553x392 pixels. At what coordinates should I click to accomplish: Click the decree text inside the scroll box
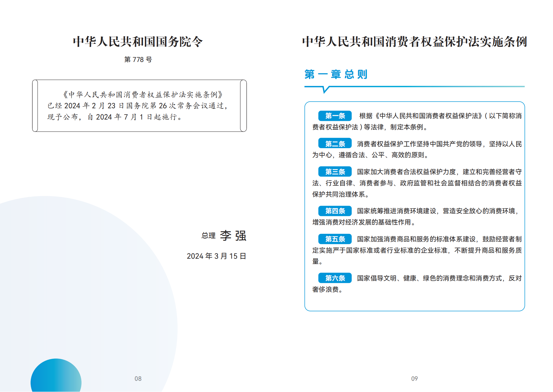pos(138,106)
